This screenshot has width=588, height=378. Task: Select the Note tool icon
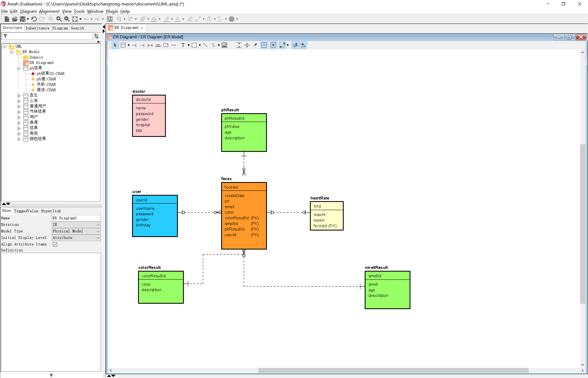coord(166,45)
